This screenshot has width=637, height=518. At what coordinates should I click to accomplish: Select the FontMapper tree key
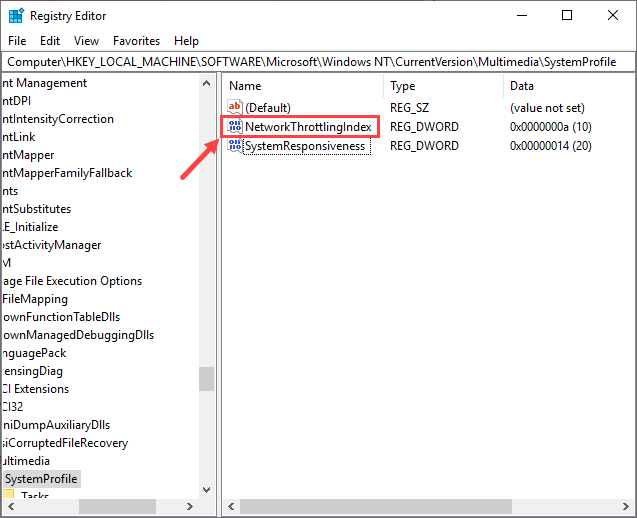point(28,155)
